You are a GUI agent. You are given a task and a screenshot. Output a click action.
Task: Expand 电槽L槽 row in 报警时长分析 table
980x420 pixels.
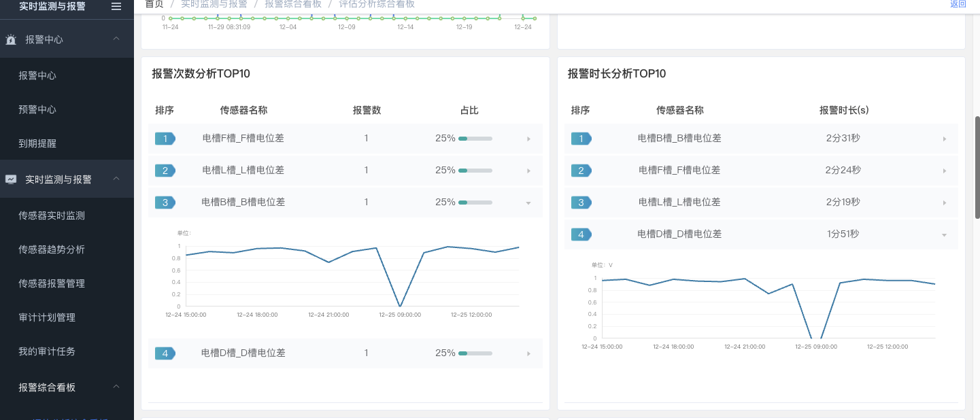click(x=945, y=203)
